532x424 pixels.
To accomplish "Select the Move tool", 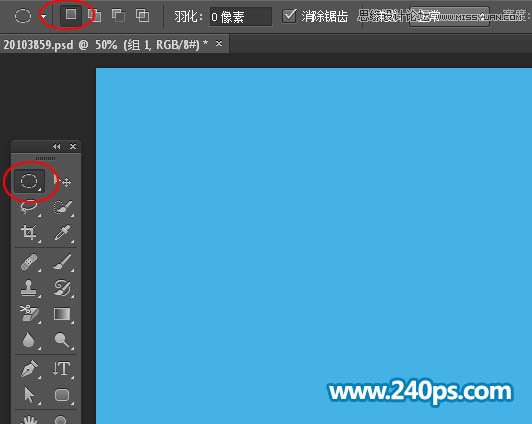I will click(62, 181).
